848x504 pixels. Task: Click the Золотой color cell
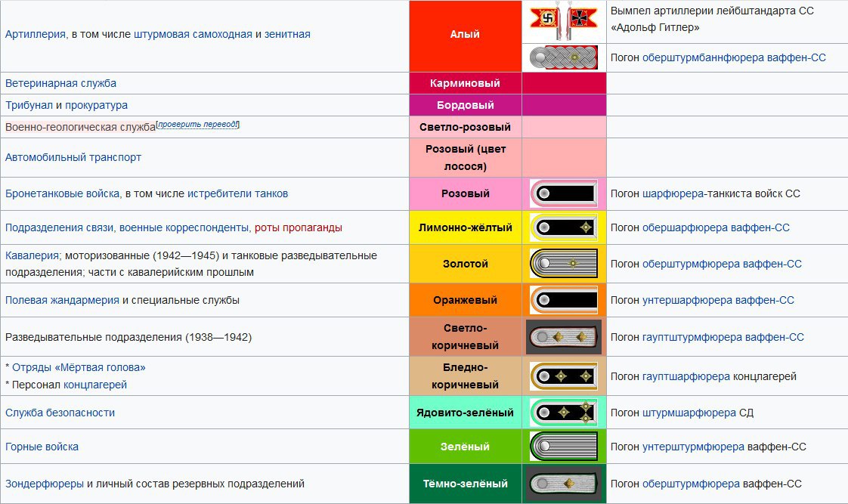tap(465, 264)
